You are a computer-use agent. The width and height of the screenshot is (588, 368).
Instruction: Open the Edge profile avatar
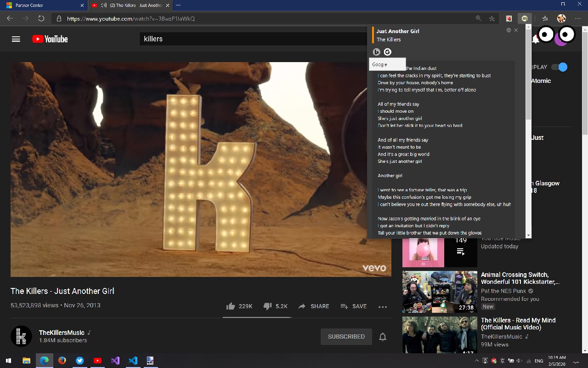click(x=561, y=18)
